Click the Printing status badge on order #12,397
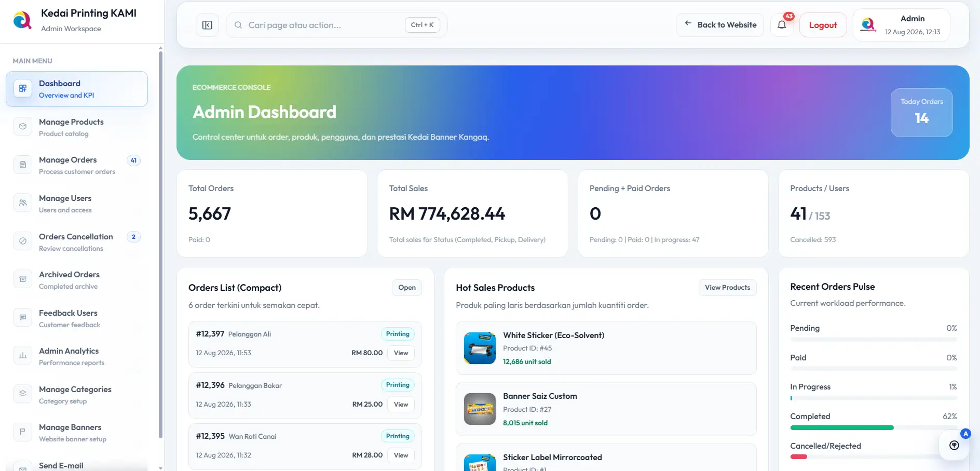Image resolution: width=980 pixels, height=471 pixels. point(398,334)
